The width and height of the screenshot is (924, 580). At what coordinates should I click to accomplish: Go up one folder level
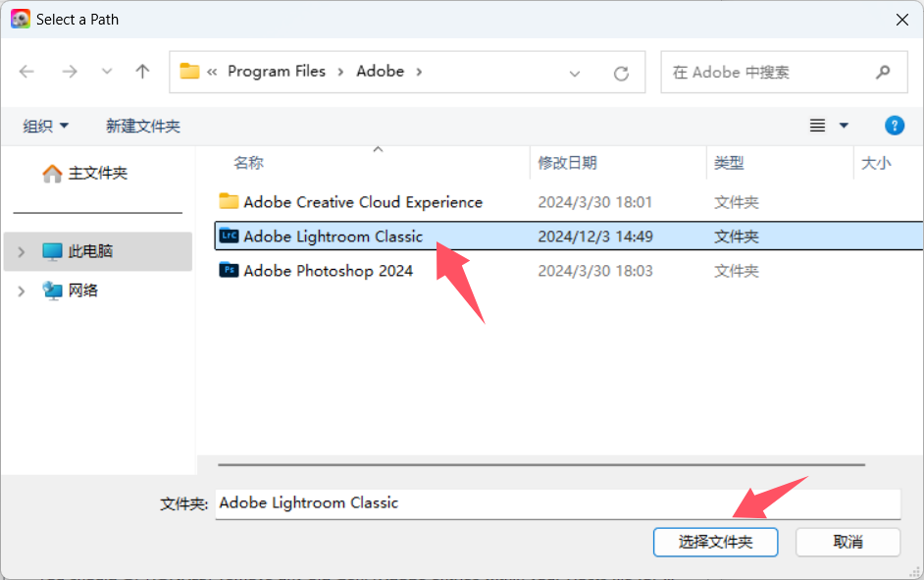click(x=142, y=72)
